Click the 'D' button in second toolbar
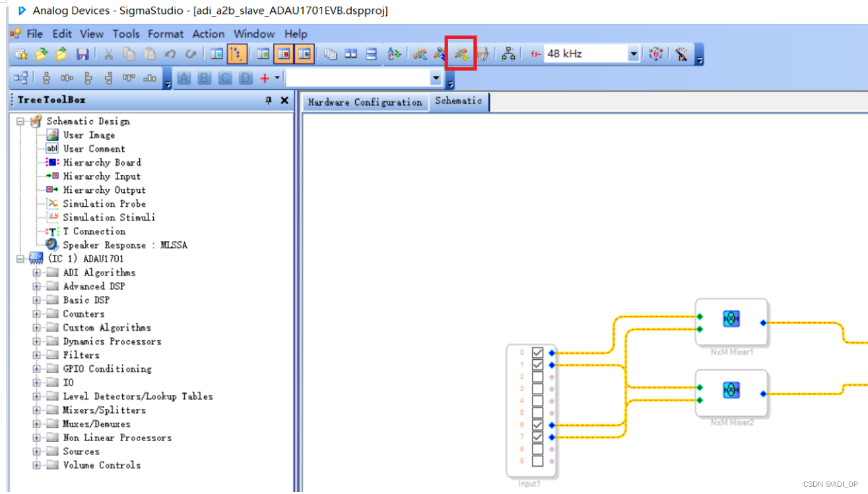868x494 pixels. pos(246,79)
